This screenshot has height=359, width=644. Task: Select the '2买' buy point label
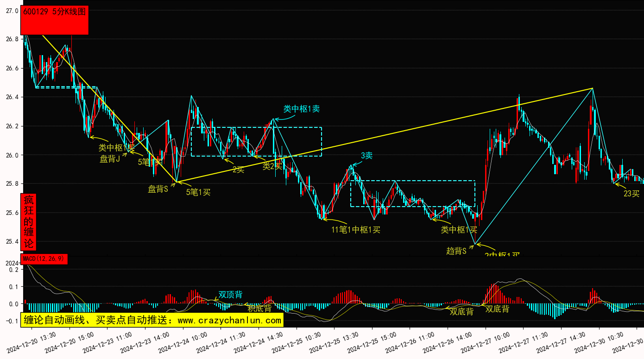tap(238, 170)
